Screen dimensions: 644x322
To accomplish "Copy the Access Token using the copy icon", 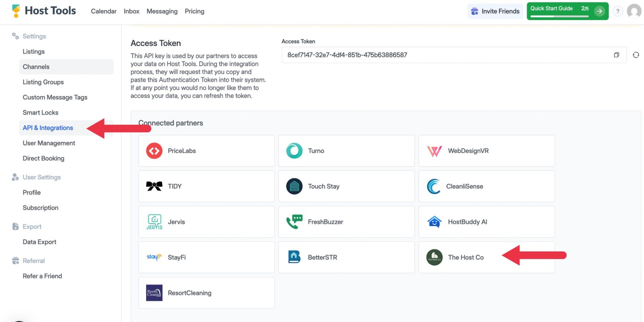I will [x=616, y=55].
